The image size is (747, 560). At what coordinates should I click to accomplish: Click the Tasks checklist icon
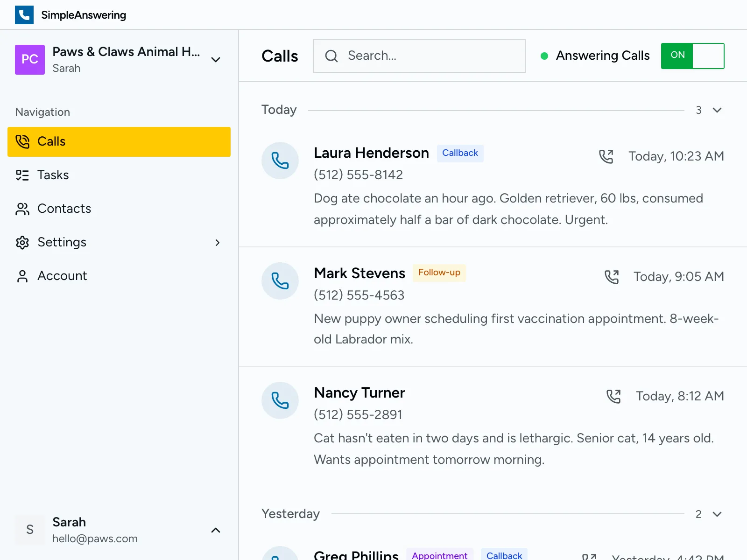[x=22, y=175]
